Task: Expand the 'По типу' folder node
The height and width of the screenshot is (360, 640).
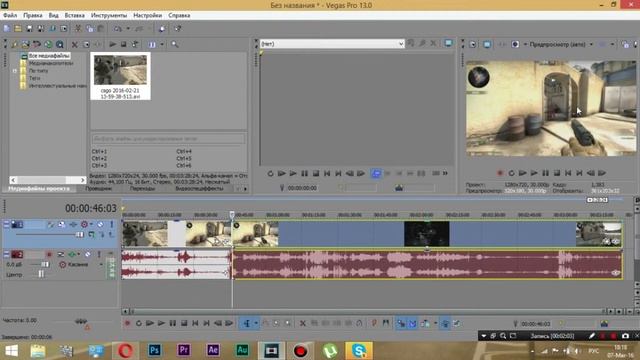Action: click(x=15, y=71)
